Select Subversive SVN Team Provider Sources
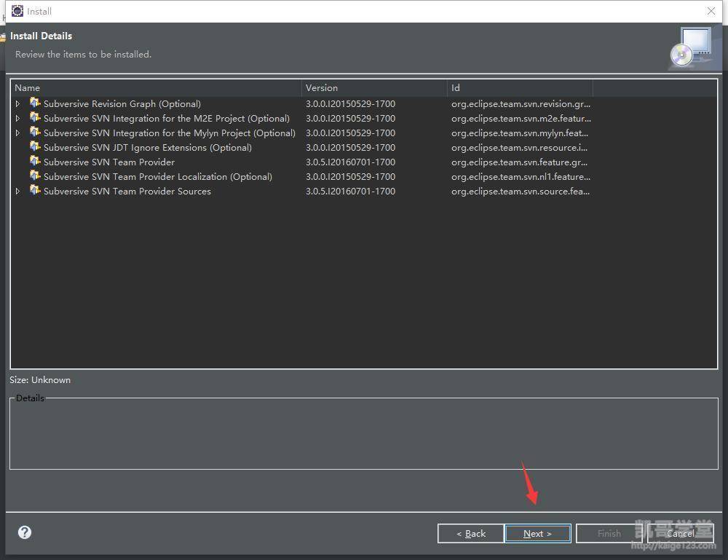This screenshot has height=560, width=728. click(127, 192)
